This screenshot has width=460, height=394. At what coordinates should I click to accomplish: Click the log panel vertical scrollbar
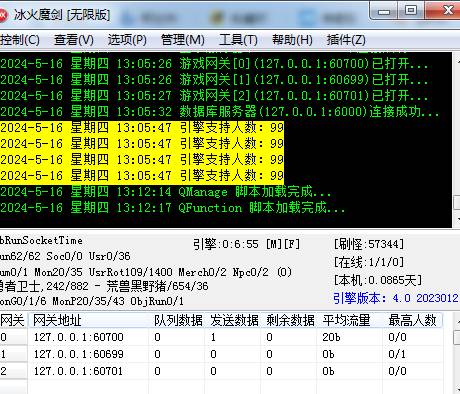pos(456,140)
